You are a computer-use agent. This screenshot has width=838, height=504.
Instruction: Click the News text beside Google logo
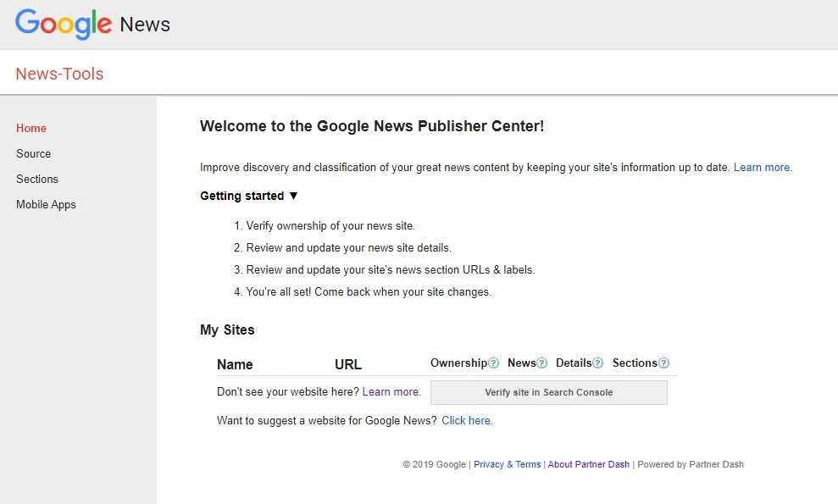coord(145,25)
